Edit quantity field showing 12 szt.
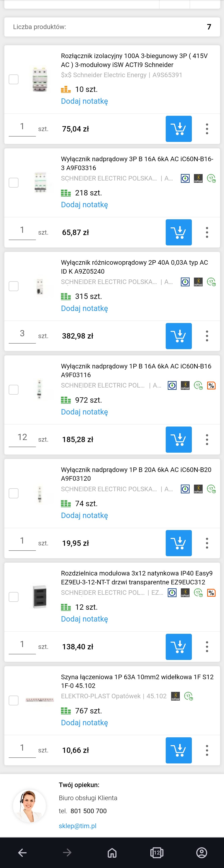 click(x=22, y=437)
